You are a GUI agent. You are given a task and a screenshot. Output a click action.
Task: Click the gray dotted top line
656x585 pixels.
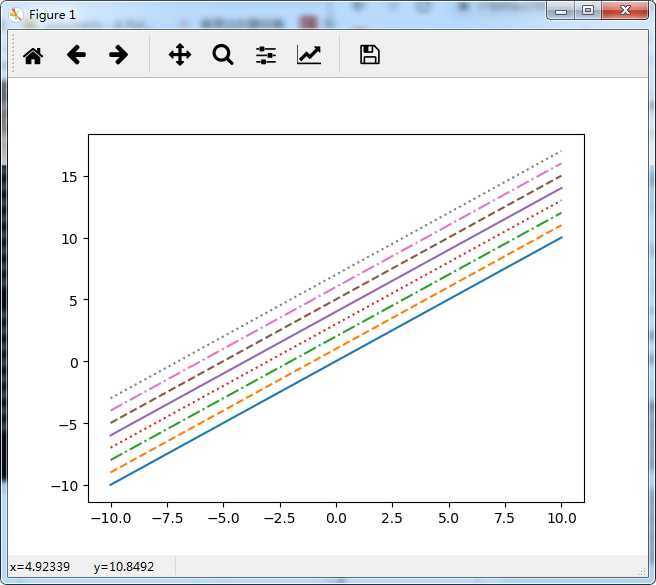click(x=336, y=275)
